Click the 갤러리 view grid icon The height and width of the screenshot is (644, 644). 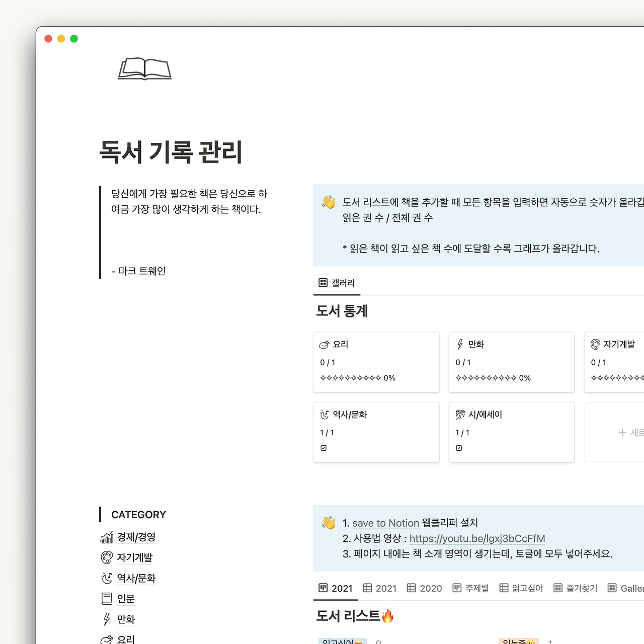(323, 283)
